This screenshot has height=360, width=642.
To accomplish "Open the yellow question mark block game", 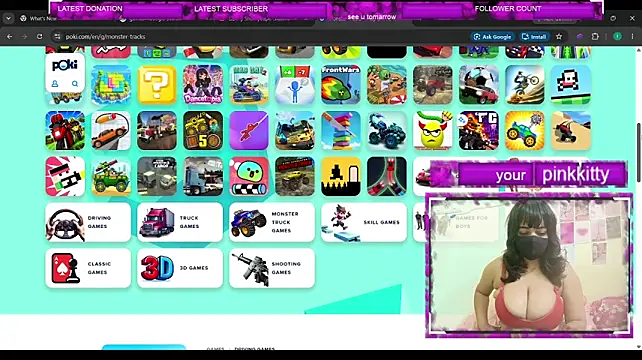I will [x=157, y=84].
